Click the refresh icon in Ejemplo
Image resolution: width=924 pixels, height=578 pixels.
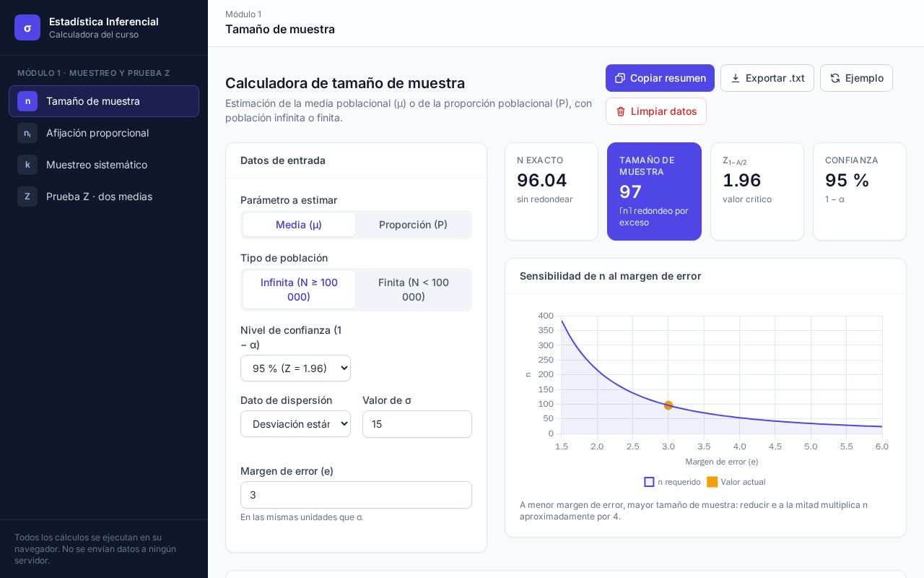835,78
